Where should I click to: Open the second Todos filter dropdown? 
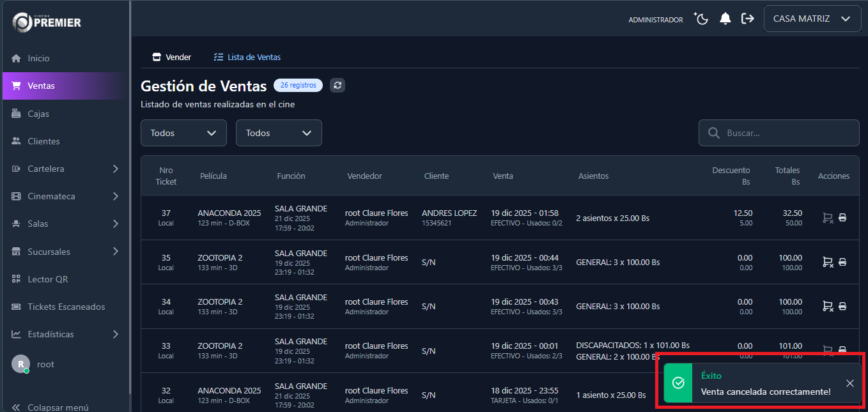pos(279,133)
